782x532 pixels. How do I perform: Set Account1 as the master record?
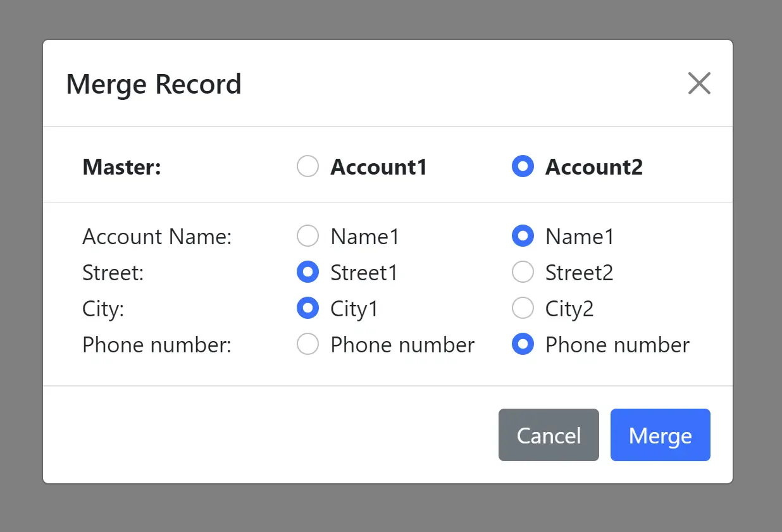pos(307,166)
